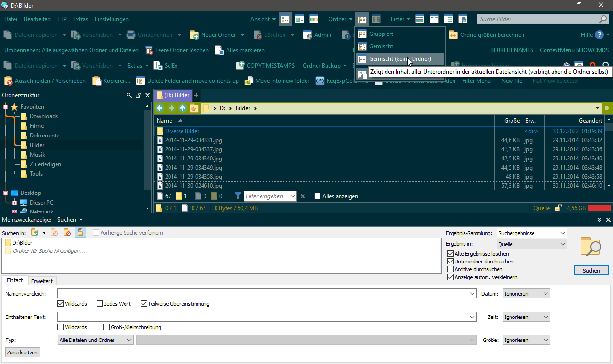Open the Datum Ignorieren dropdown
613x364 pixels.
pos(526,294)
